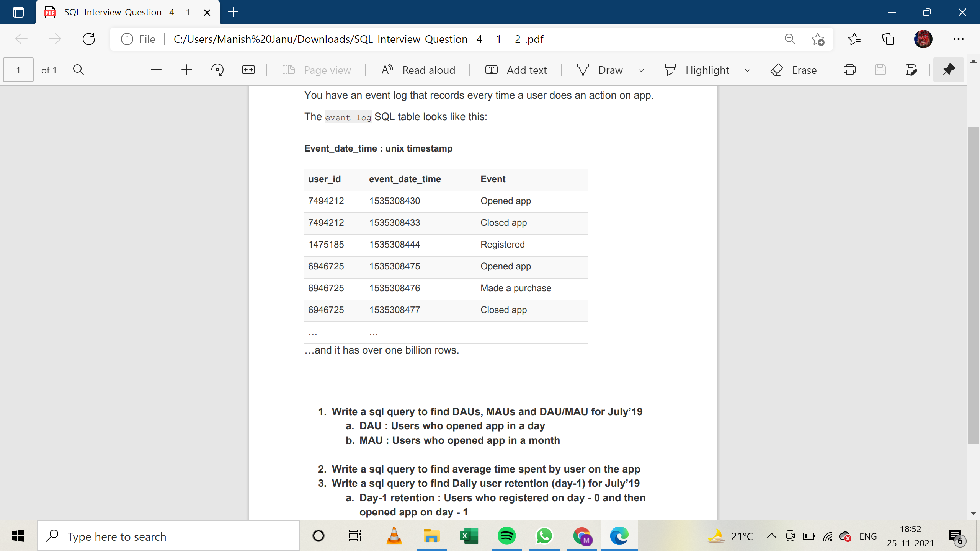Image resolution: width=980 pixels, height=551 pixels.
Task: Toggle the Highlight tool
Action: (697, 70)
